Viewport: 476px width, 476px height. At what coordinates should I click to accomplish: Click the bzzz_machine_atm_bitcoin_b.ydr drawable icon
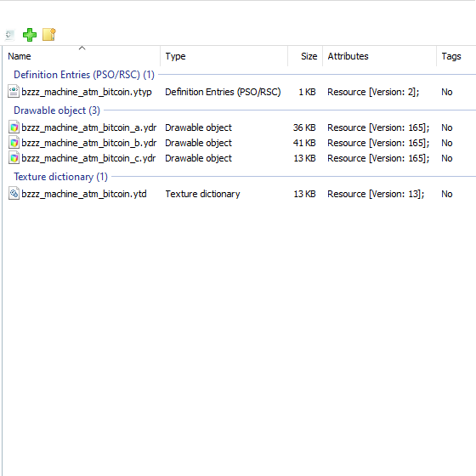(14, 143)
